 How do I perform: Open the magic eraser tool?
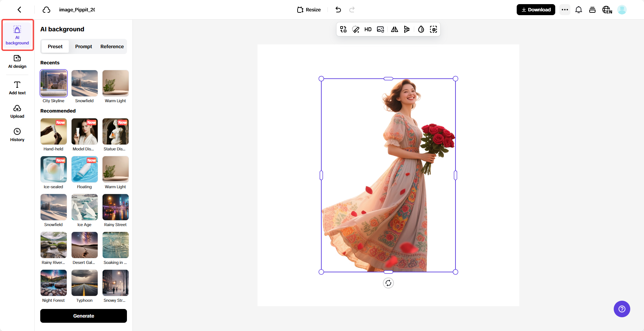pyautogui.click(x=356, y=29)
